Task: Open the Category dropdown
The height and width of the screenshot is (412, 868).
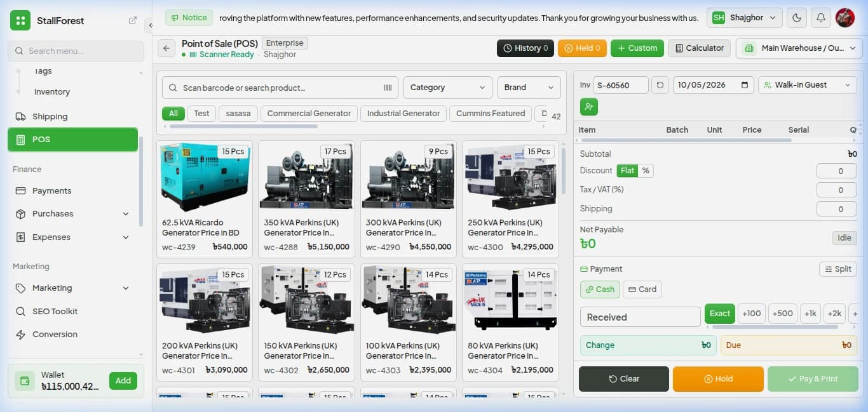Action: coord(448,88)
